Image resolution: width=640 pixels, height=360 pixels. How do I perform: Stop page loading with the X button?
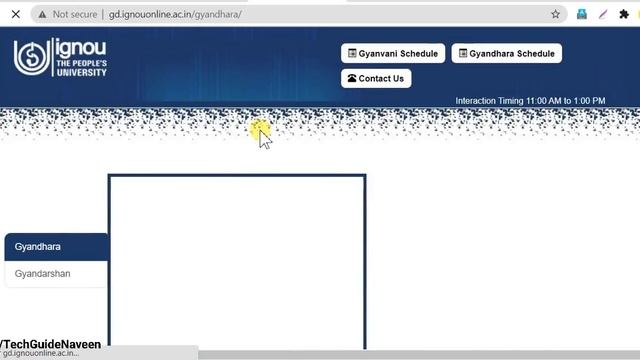pos(16,14)
